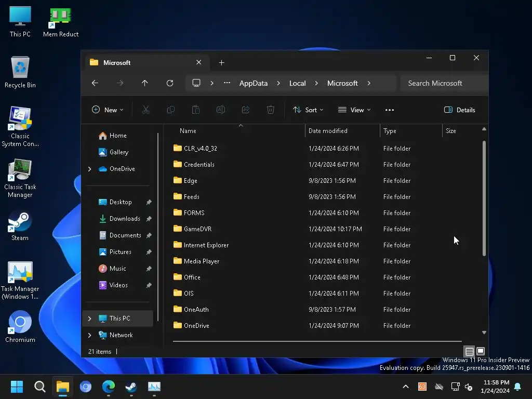This screenshot has height=399, width=532.
Task: Add a new tab with plus button
Action: tap(221, 63)
